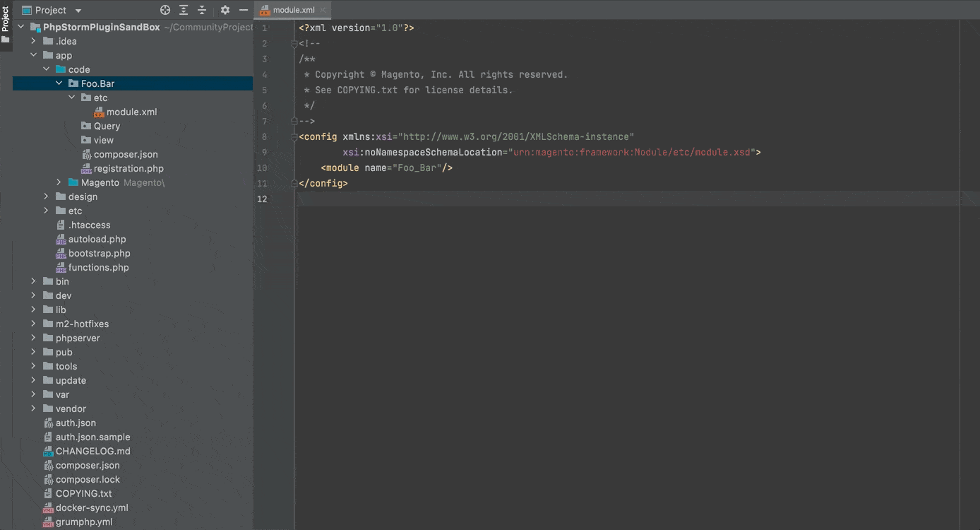
Task: Select CHANGELOG.md in project tree
Action: click(x=92, y=451)
